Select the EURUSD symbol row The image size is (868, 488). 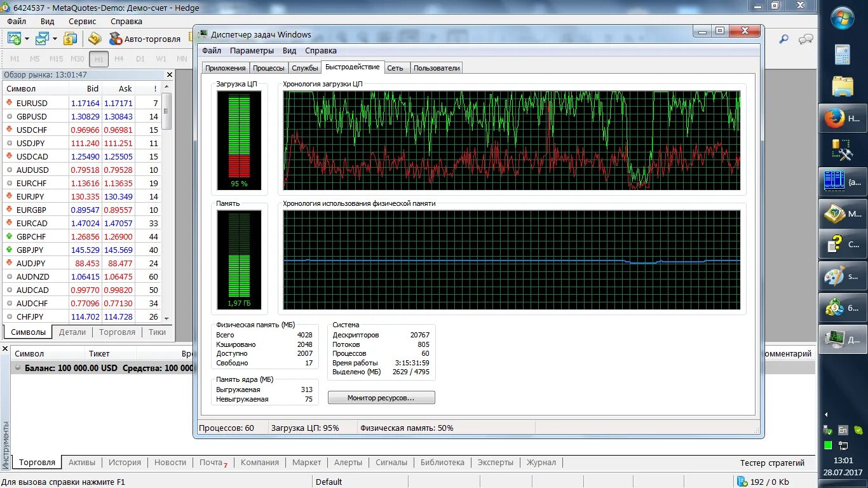coord(83,103)
